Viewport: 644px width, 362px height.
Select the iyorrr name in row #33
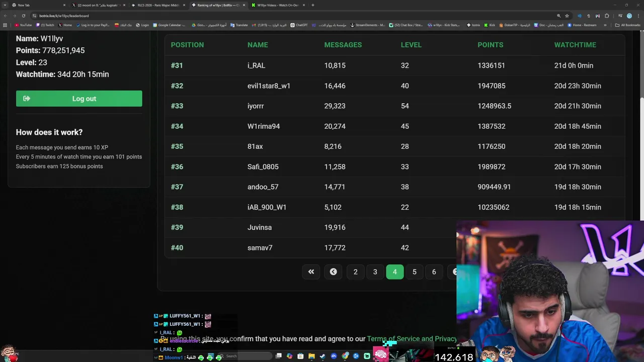click(256, 106)
